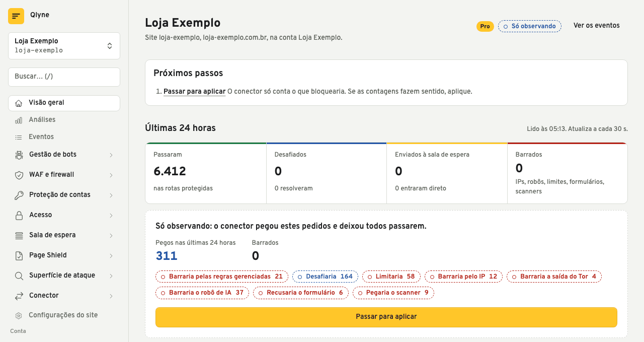Click the Qlyne logo icon

16,16
